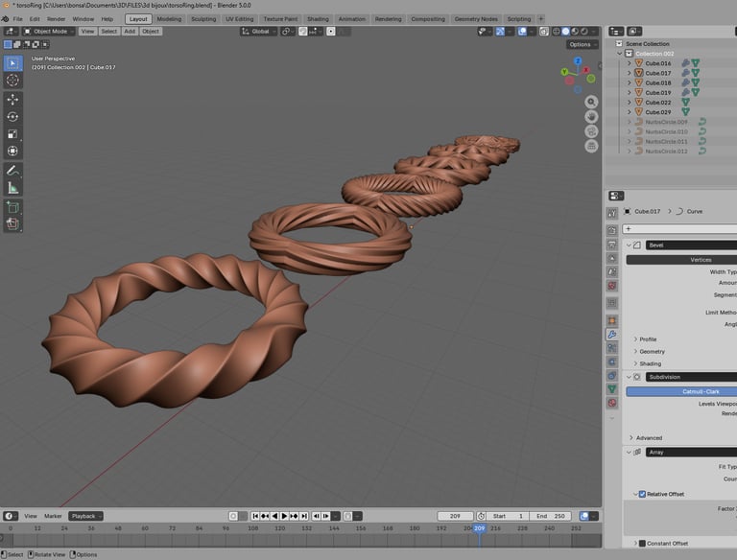This screenshot has width=737, height=560.
Task: Select the Rotate tool in the toolbar
Action: (x=13, y=116)
